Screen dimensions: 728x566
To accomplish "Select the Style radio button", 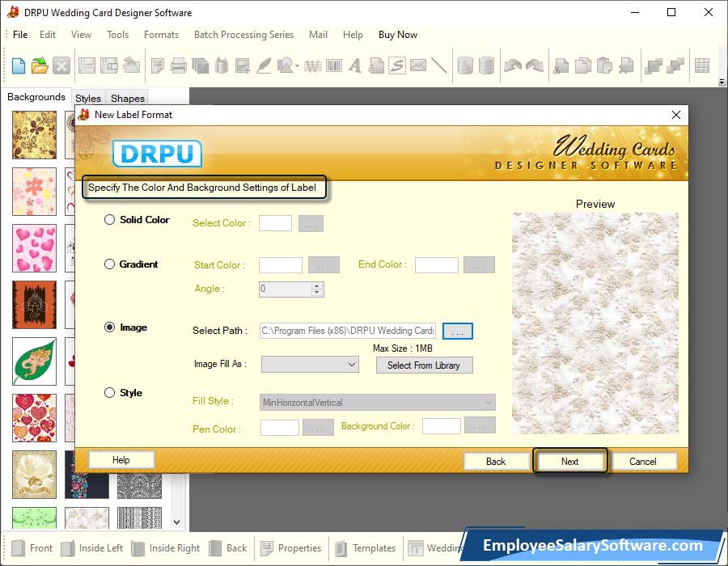I will pyautogui.click(x=109, y=392).
